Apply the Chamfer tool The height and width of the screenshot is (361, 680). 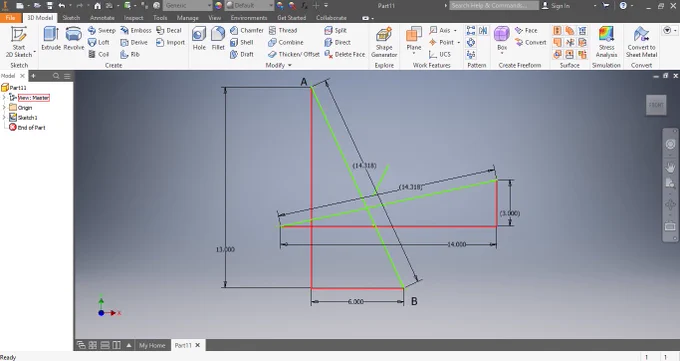tap(246, 30)
